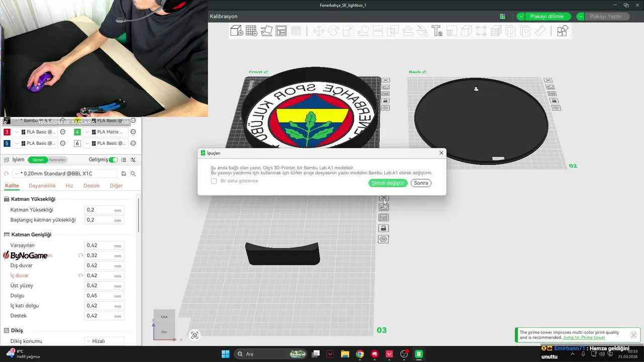Select the Move tool in the toolbar
Viewport: 644px width, 362px height.
(x=318, y=31)
